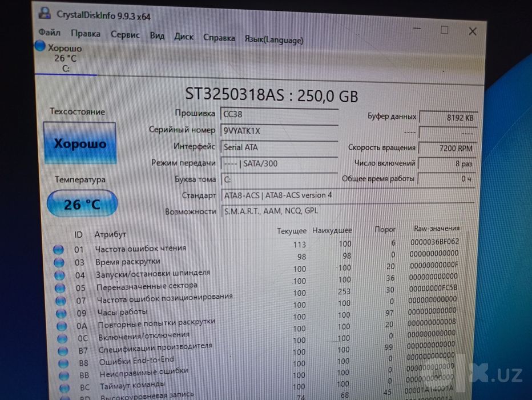This screenshot has width=532, height=400.
Task: Click status circle for attribute 03
Action: 59,262
